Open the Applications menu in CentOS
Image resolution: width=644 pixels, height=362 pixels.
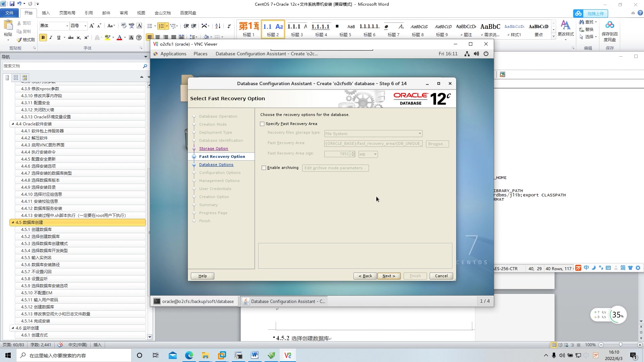[x=173, y=54]
